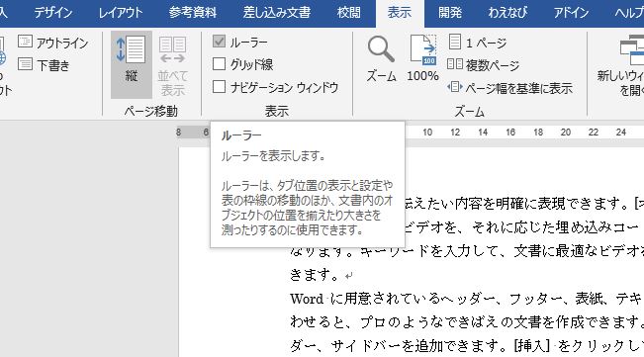Select the 差し込み文書 tab
The height and width of the screenshot is (357, 644).
(x=277, y=12)
